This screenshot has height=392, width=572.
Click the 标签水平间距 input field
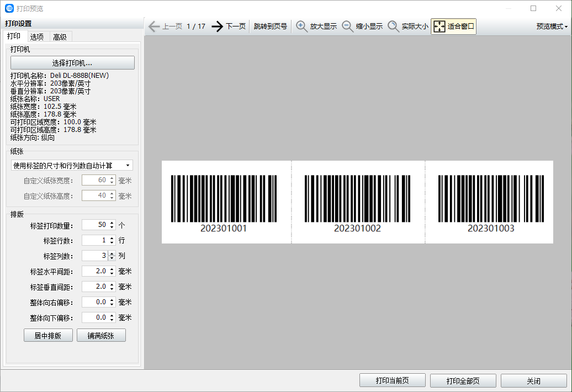click(x=95, y=271)
